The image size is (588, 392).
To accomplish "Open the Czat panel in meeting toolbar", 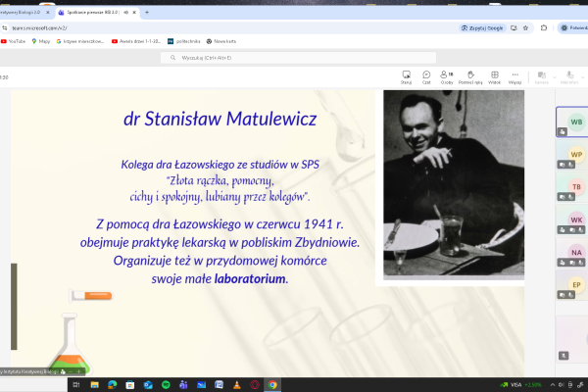I will click(x=426, y=77).
